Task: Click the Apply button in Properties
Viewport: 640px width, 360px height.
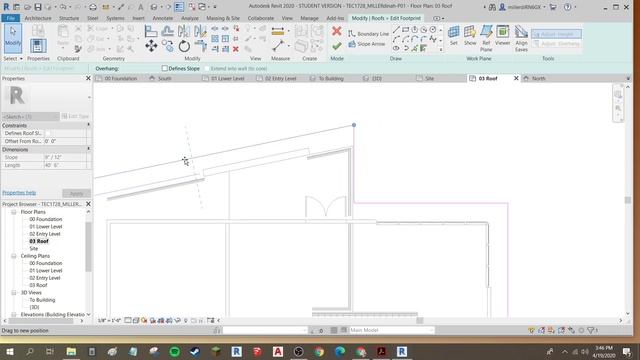Action: [x=76, y=193]
